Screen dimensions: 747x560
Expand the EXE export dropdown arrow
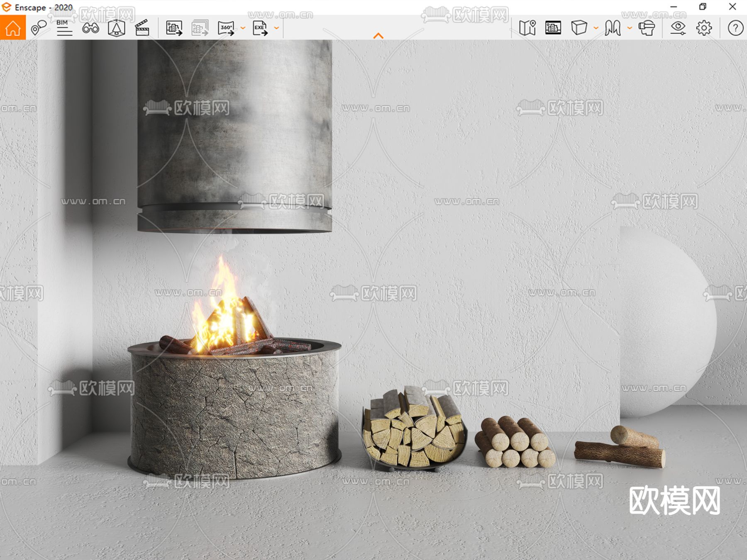276,28
